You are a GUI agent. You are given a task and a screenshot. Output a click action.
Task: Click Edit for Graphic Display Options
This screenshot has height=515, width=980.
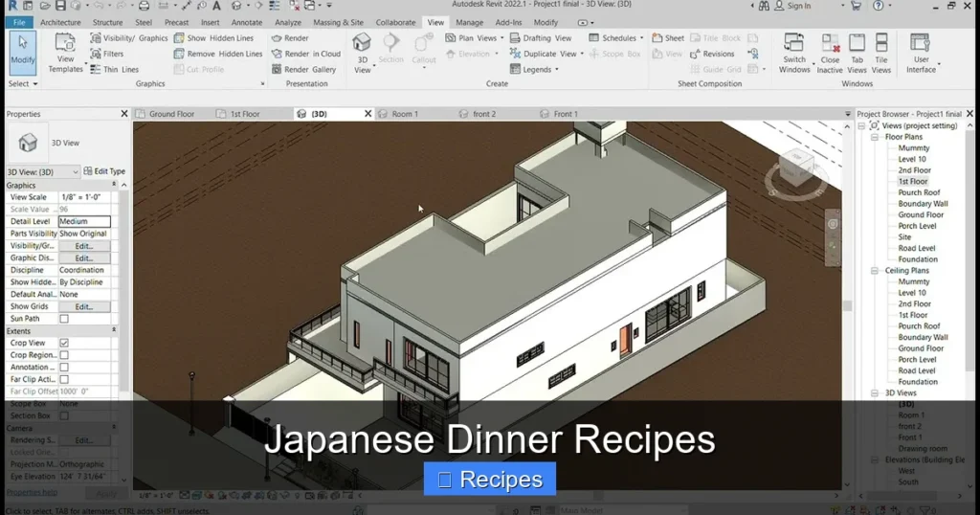pos(84,258)
